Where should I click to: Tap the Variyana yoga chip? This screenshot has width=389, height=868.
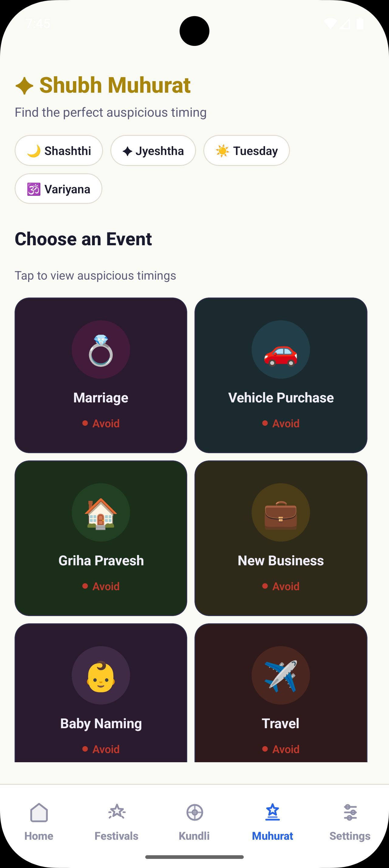[x=58, y=189]
